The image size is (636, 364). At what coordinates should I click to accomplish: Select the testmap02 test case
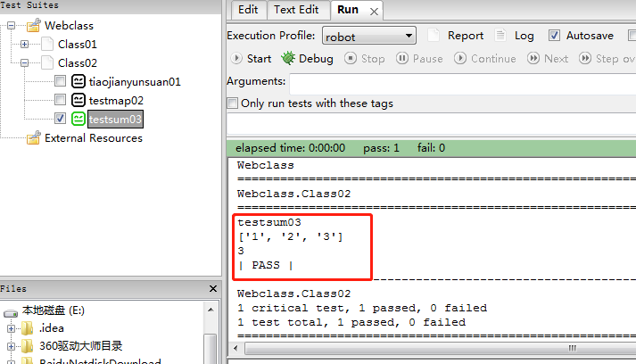[x=116, y=101]
